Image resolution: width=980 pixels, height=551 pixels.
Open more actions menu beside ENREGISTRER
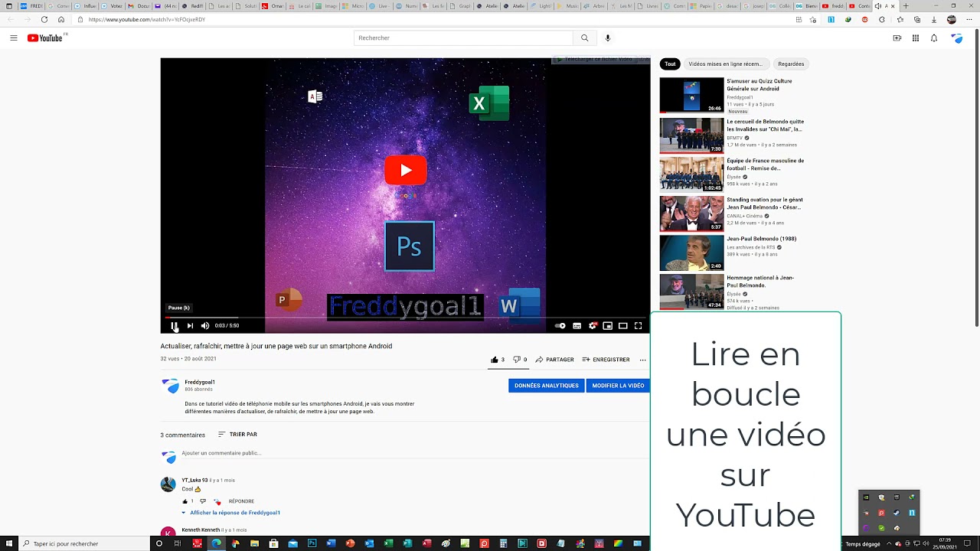pyautogui.click(x=642, y=360)
